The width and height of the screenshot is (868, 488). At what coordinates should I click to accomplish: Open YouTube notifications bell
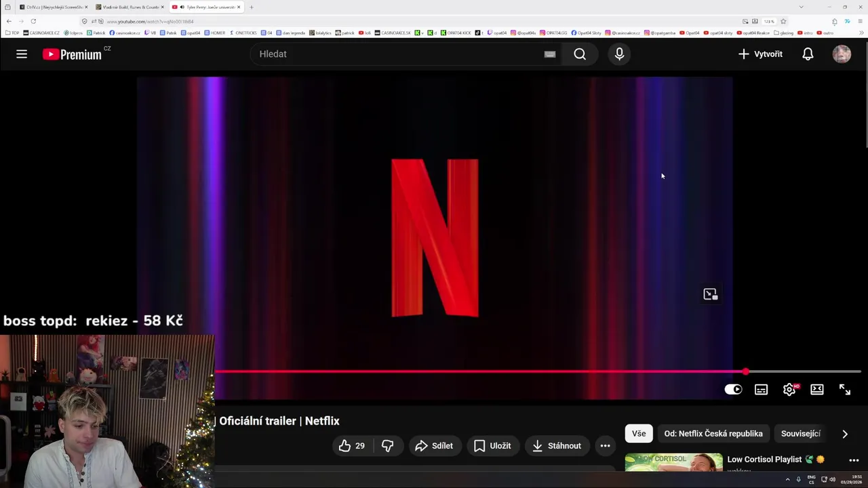coord(808,54)
